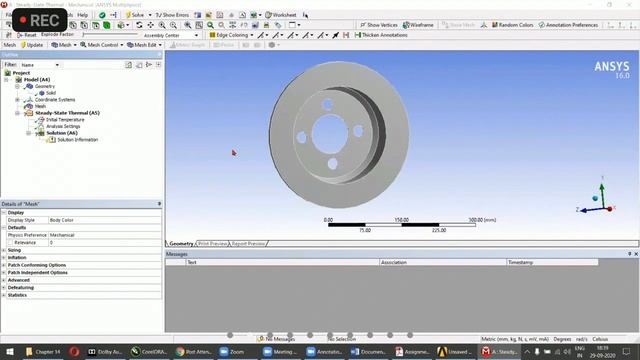Select the Solid body in tree
This screenshot has height=360, width=640.
tap(51, 93)
